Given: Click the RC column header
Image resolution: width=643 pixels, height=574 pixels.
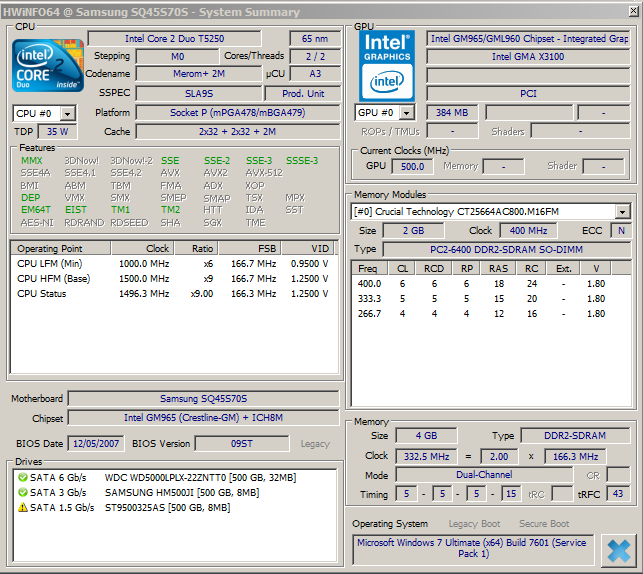Looking at the screenshot, I should pos(531,269).
